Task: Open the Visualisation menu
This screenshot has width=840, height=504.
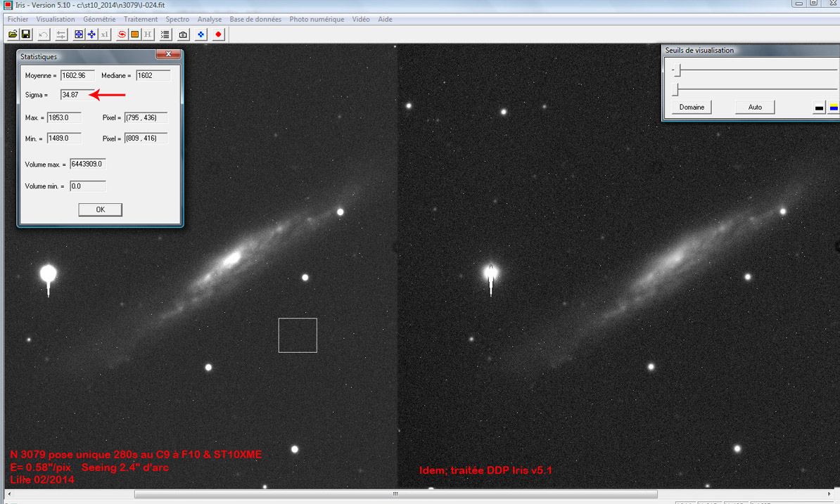Action: pyautogui.click(x=56, y=19)
